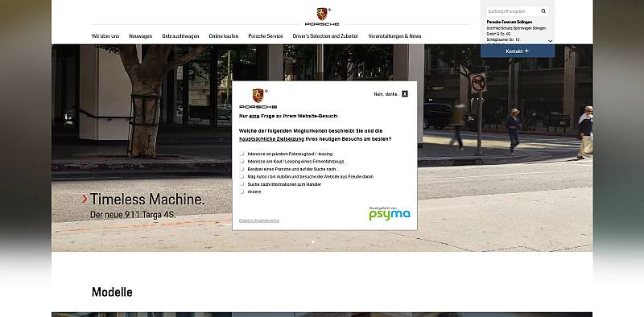Screen dimensions: 644x317
Task: Click the 'Modelle' section heading
Action: coord(112,292)
